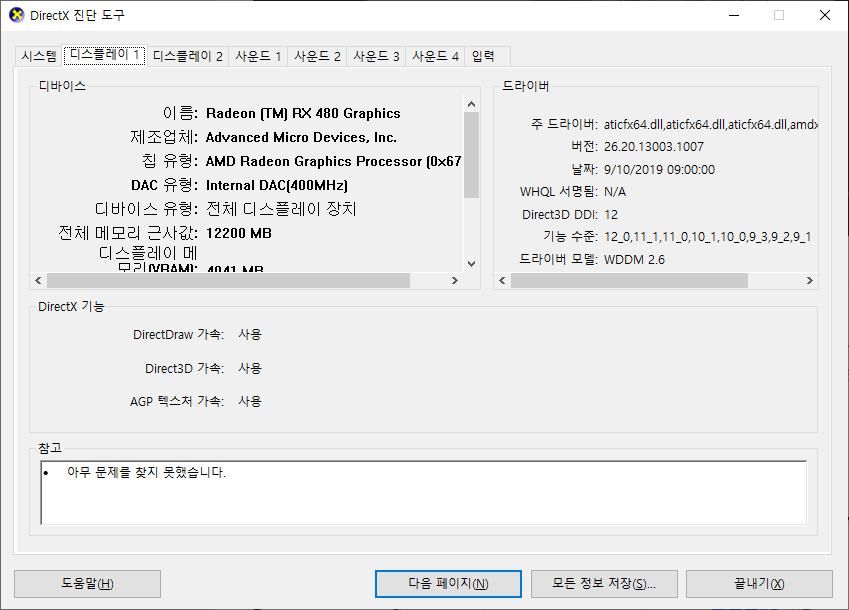Click device type value 전체 디스플레이 장치
This screenshot has height=610, width=849.
click(x=281, y=209)
